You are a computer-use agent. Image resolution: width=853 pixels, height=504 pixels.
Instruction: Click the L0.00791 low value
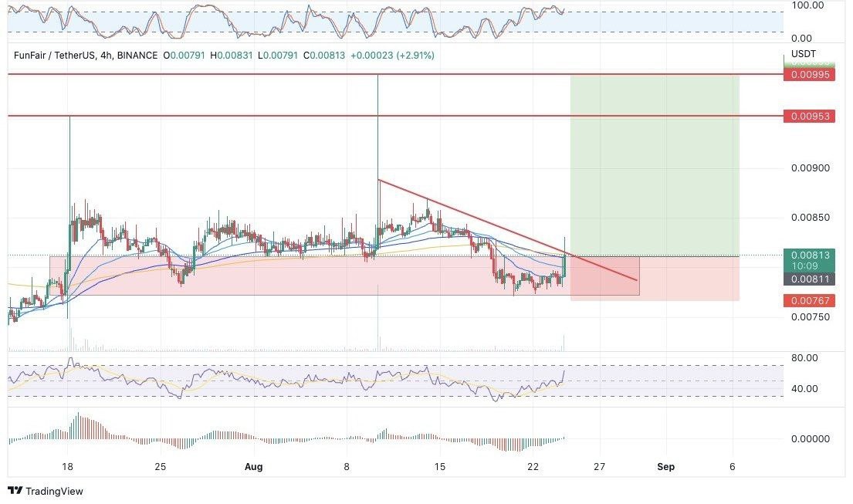pos(277,56)
